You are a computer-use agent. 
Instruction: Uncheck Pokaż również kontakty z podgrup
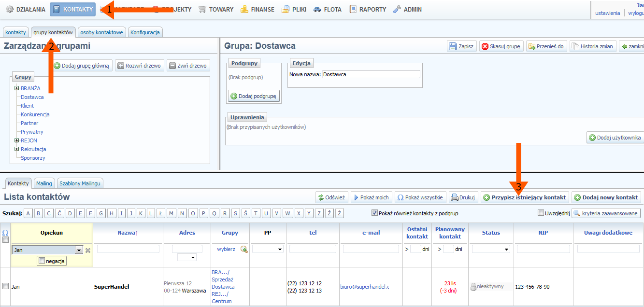374,213
